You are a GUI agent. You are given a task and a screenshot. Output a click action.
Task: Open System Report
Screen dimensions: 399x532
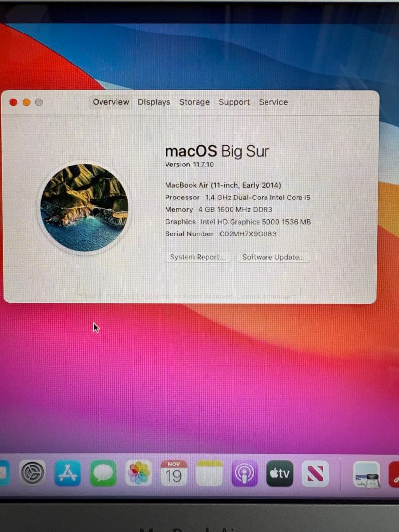click(x=197, y=257)
